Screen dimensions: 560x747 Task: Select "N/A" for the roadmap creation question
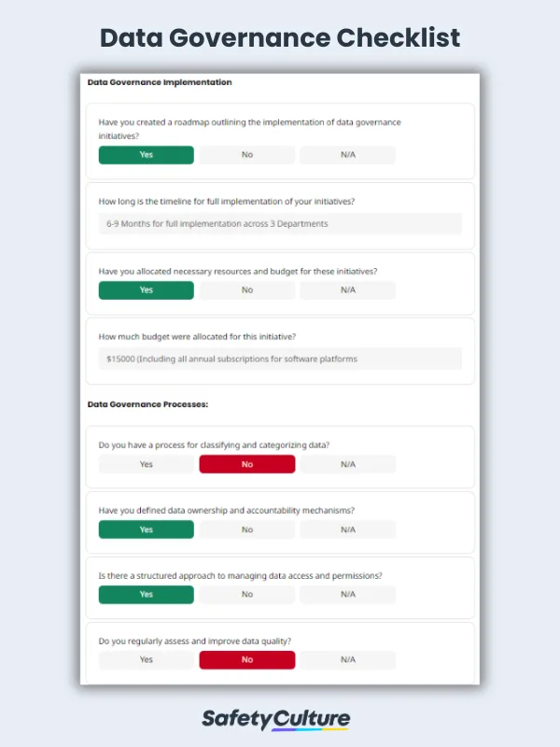pos(346,155)
